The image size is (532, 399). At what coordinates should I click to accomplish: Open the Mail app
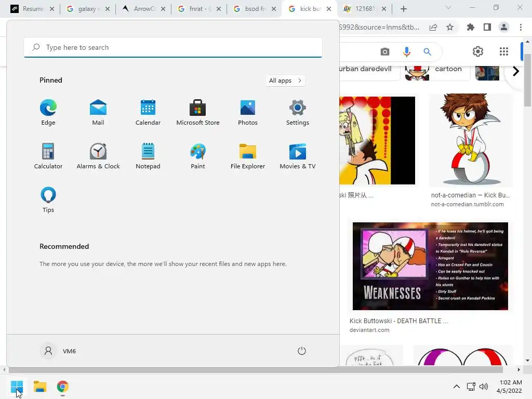98,113
